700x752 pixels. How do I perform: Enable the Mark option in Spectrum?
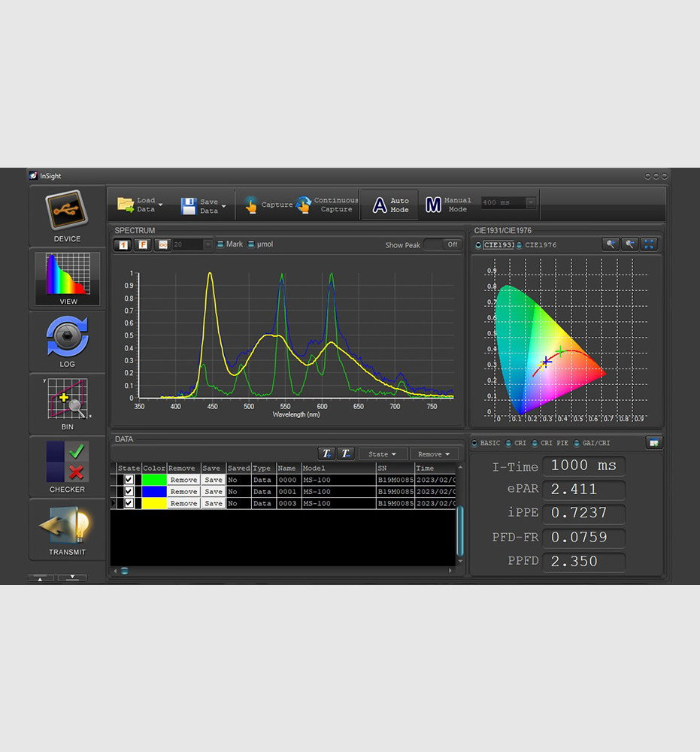pos(220,244)
